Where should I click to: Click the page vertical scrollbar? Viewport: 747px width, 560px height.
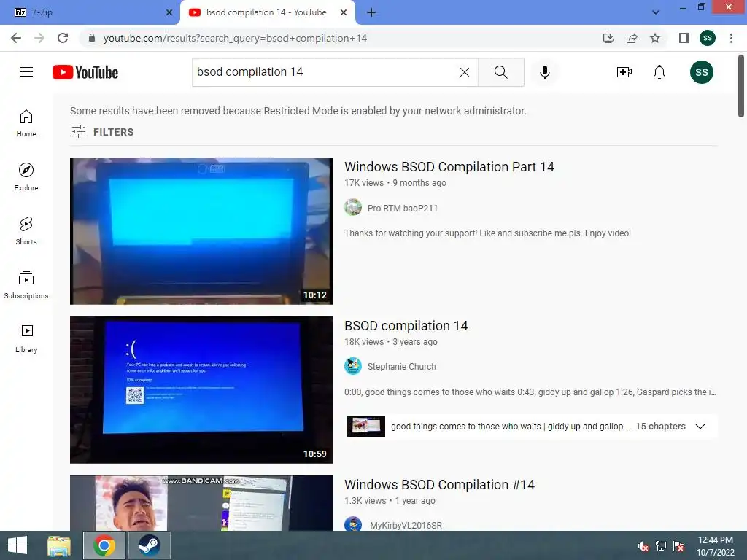[x=741, y=86]
